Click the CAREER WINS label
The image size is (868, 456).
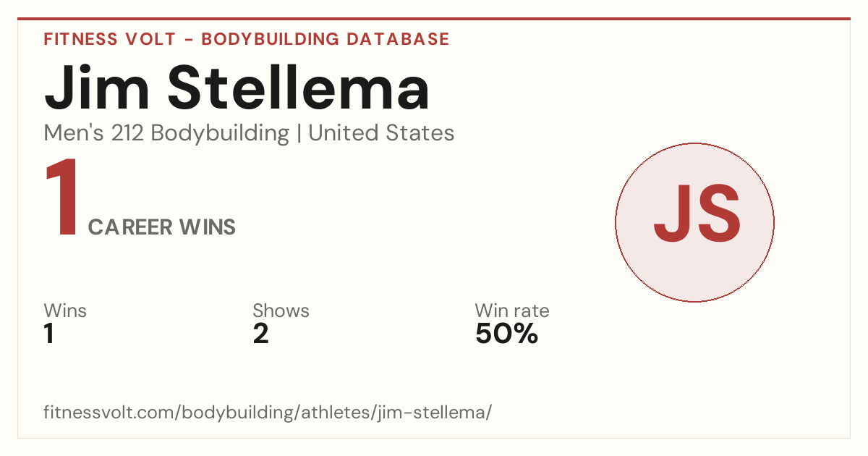tap(162, 227)
